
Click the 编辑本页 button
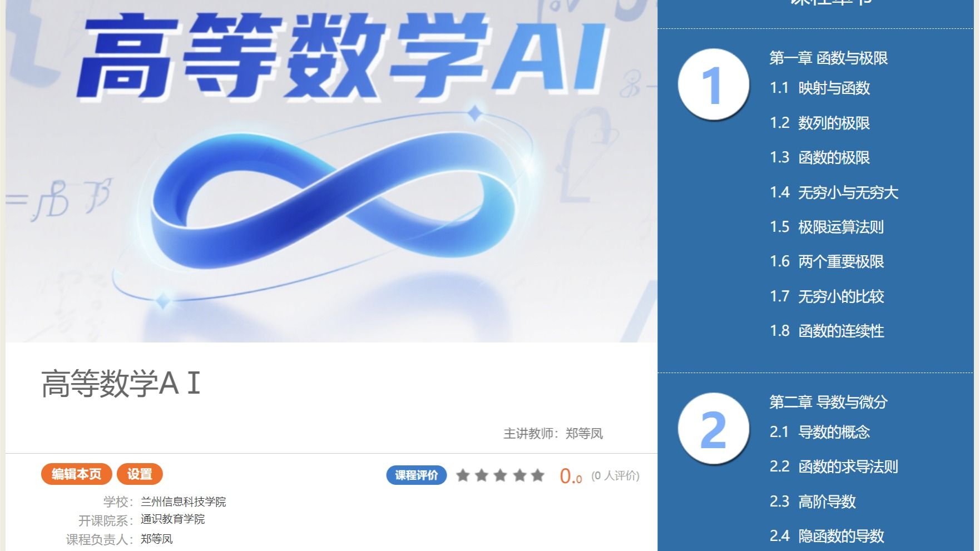(x=77, y=474)
